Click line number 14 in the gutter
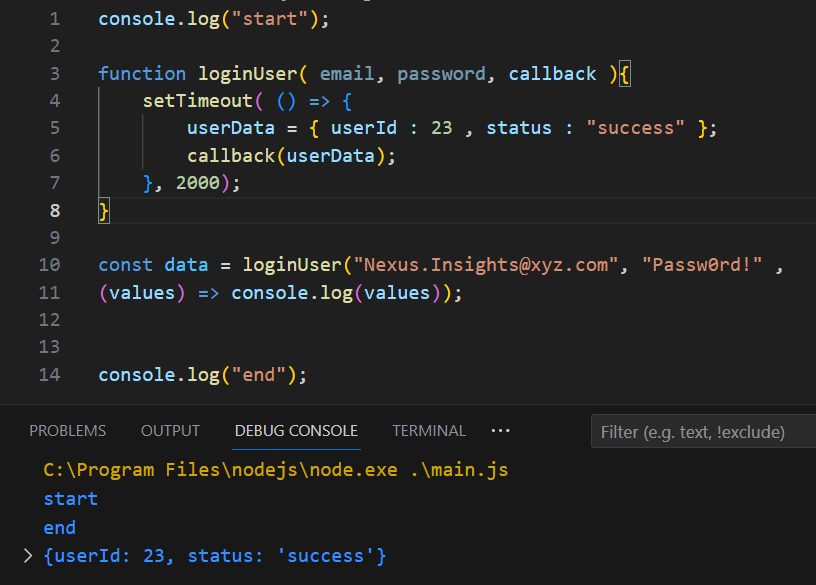The image size is (816, 585). point(49,375)
